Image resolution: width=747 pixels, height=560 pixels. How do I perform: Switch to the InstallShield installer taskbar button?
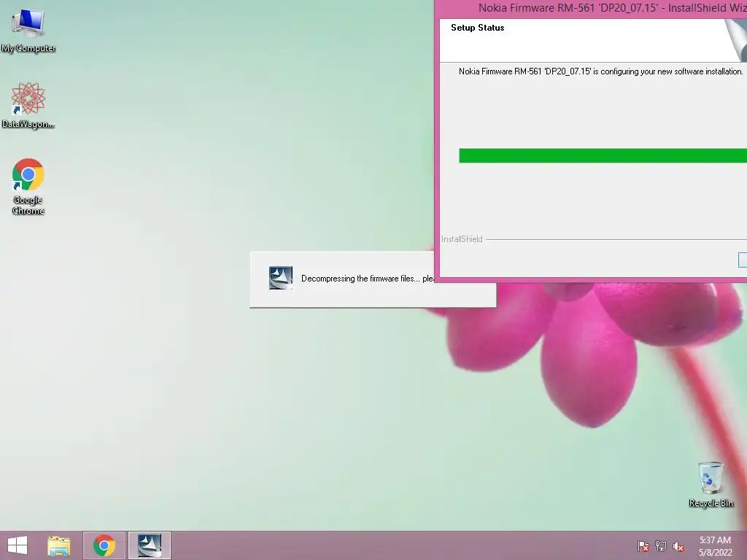click(x=150, y=545)
